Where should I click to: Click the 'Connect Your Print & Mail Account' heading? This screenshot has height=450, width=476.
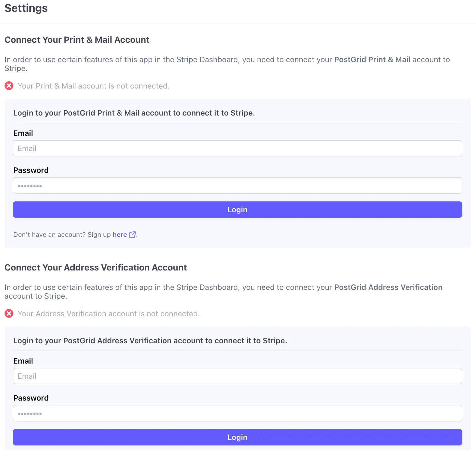(77, 40)
